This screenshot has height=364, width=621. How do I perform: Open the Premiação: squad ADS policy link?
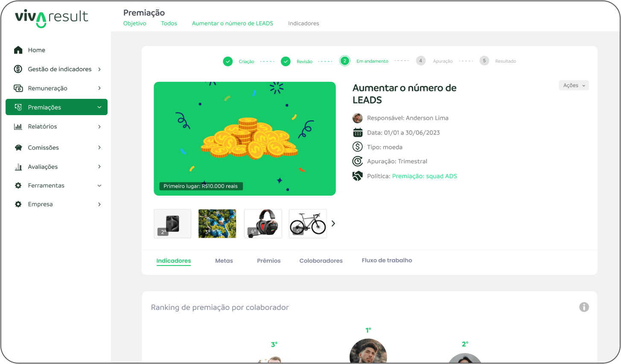click(424, 176)
